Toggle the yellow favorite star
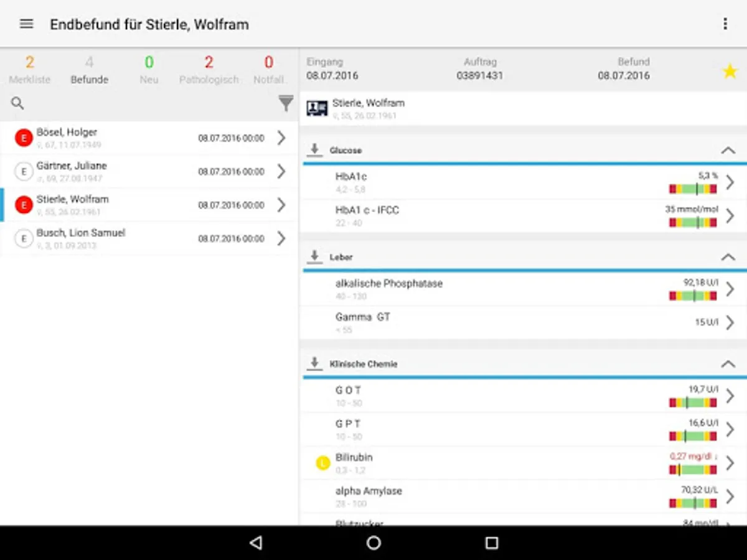This screenshot has width=747, height=560. tap(730, 71)
